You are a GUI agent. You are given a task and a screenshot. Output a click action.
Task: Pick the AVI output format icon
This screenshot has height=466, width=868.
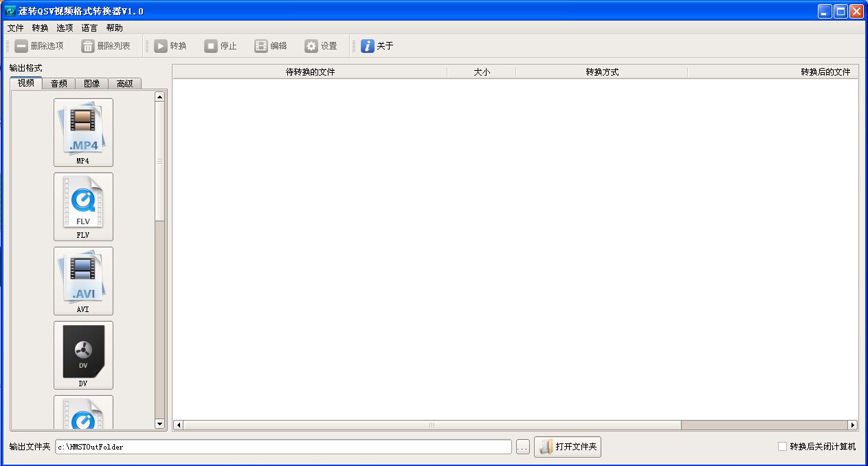pyautogui.click(x=83, y=280)
